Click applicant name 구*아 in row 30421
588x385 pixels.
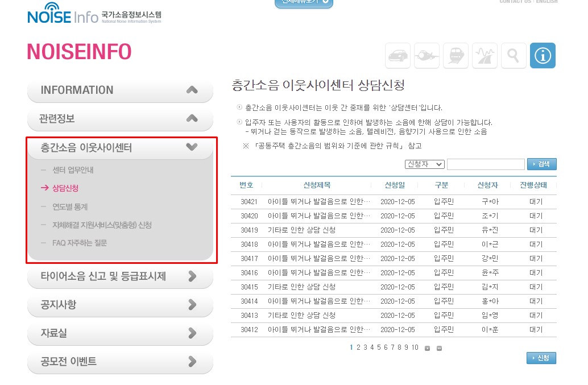(x=490, y=202)
